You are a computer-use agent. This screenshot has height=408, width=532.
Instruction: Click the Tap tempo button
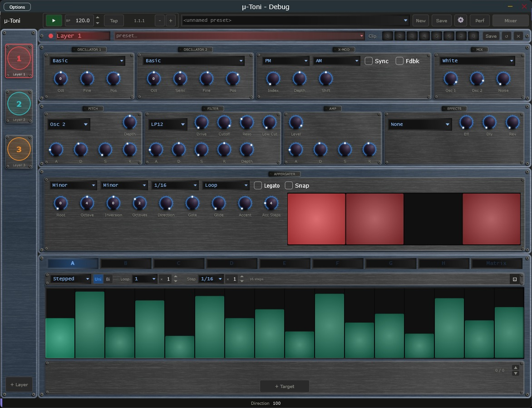coord(114,20)
